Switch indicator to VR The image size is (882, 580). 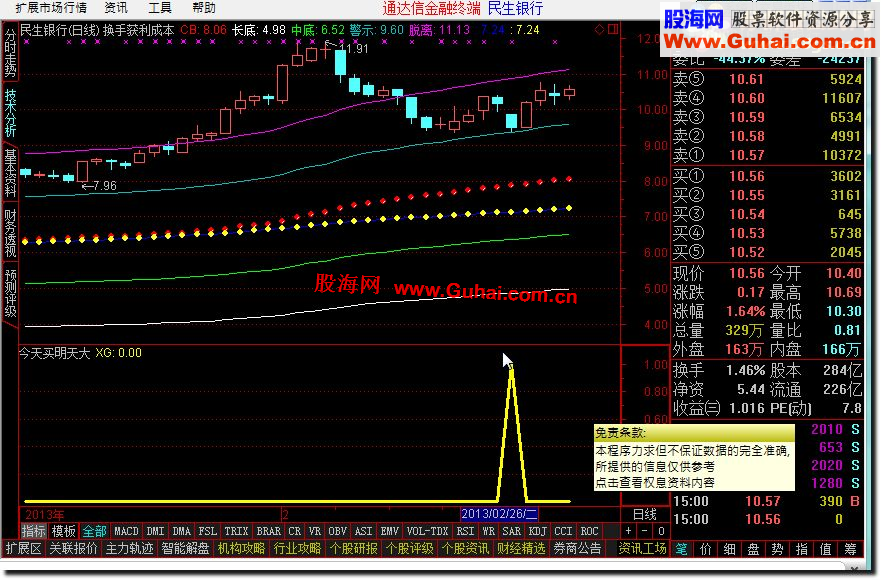click(x=315, y=531)
